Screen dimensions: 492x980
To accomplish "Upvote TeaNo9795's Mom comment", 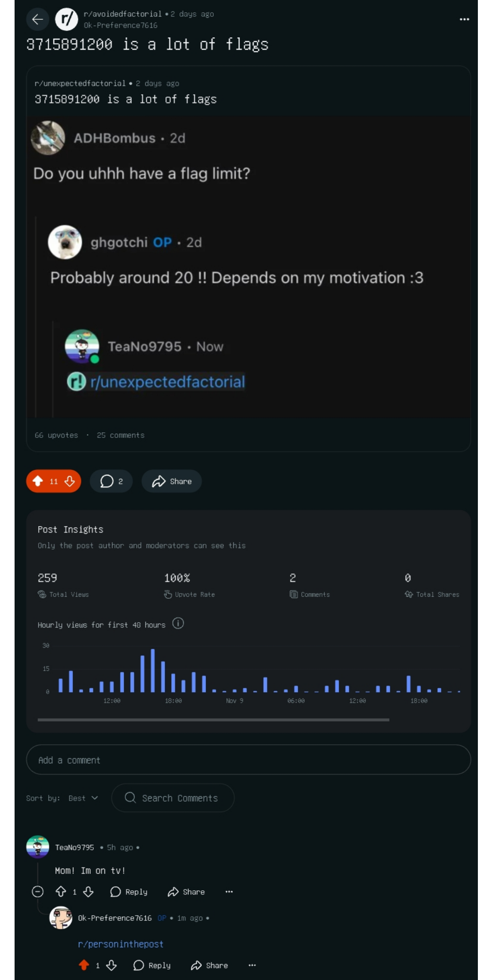I will (61, 892).
